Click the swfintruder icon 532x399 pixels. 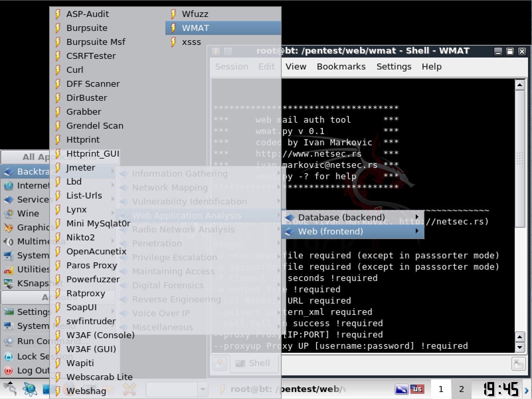click(58, 321)
